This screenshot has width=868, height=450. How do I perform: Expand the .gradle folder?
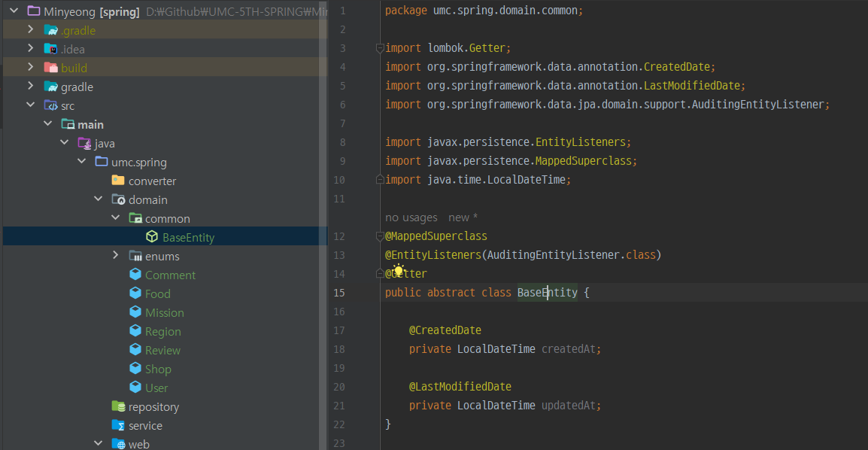click(30, 29)
